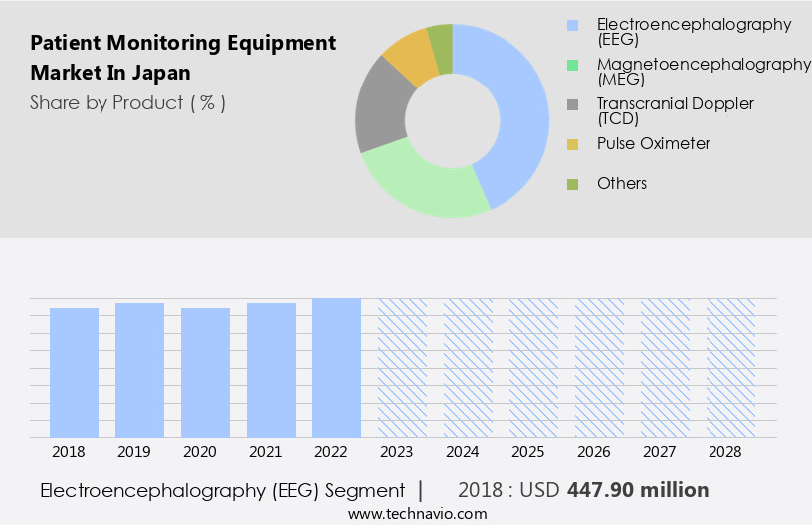The image size is (812, 525).
Task: Select the Others legend color square
Action: tap(572, 184)
